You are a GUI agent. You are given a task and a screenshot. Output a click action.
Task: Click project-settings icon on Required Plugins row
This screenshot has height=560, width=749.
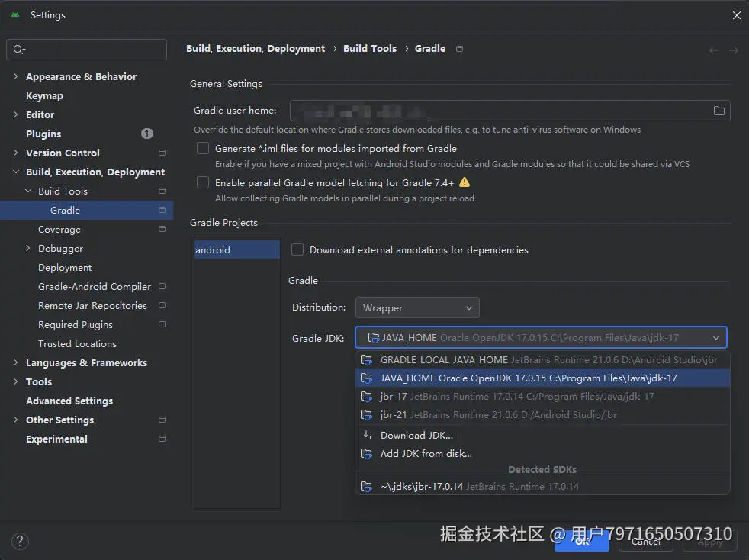pyautogui.click(x=162, y=324)
